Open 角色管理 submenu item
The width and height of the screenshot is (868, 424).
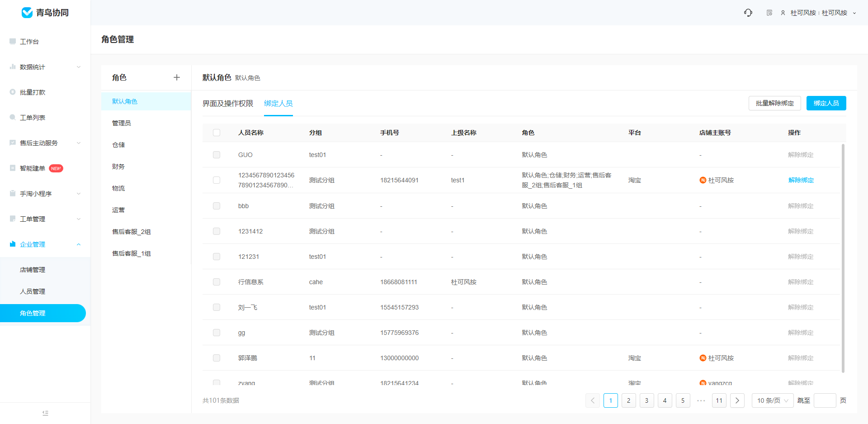click(x=43, y=313)
